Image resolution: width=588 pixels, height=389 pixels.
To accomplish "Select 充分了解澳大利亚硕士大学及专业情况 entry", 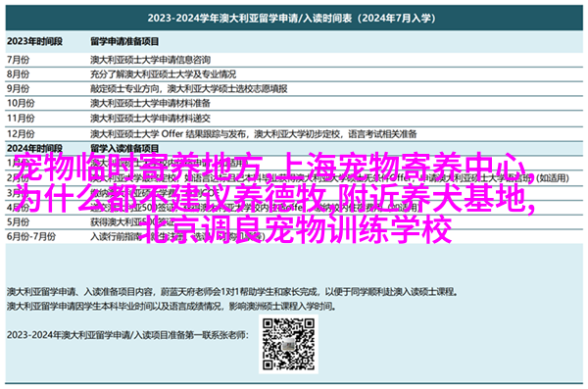I will click(x=163, y=74).
